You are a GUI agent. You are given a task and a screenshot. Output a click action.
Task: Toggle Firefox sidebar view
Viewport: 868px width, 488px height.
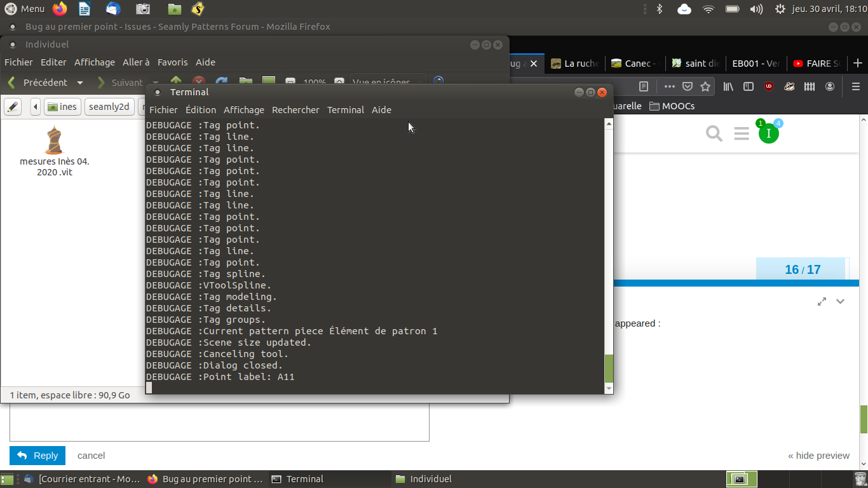click(x=749, y=86)
